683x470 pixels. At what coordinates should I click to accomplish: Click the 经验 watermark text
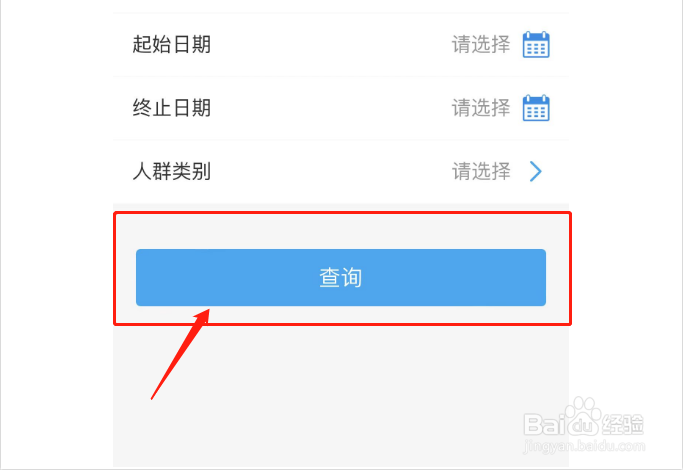623,424
